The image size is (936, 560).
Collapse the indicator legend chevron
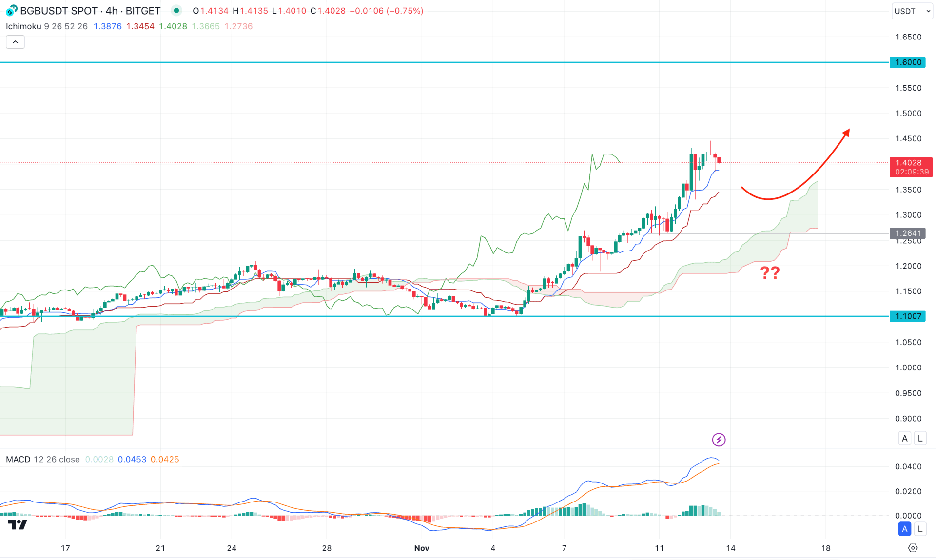[15, 42]
